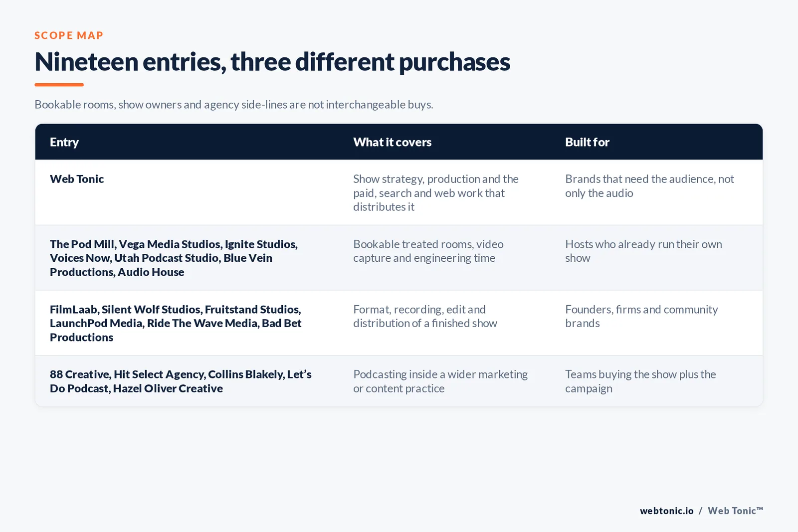Select the What it covers column header

pyautogui.click(x=393, y=142)
